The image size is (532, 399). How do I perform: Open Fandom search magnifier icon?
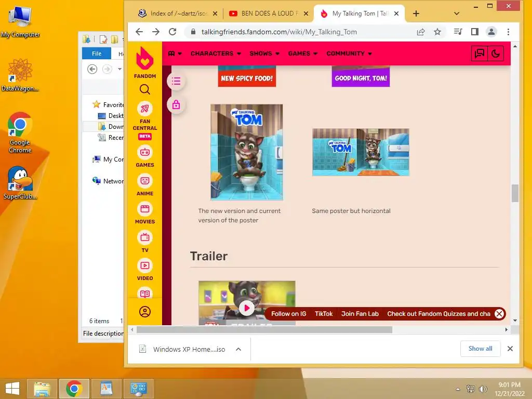145,89
